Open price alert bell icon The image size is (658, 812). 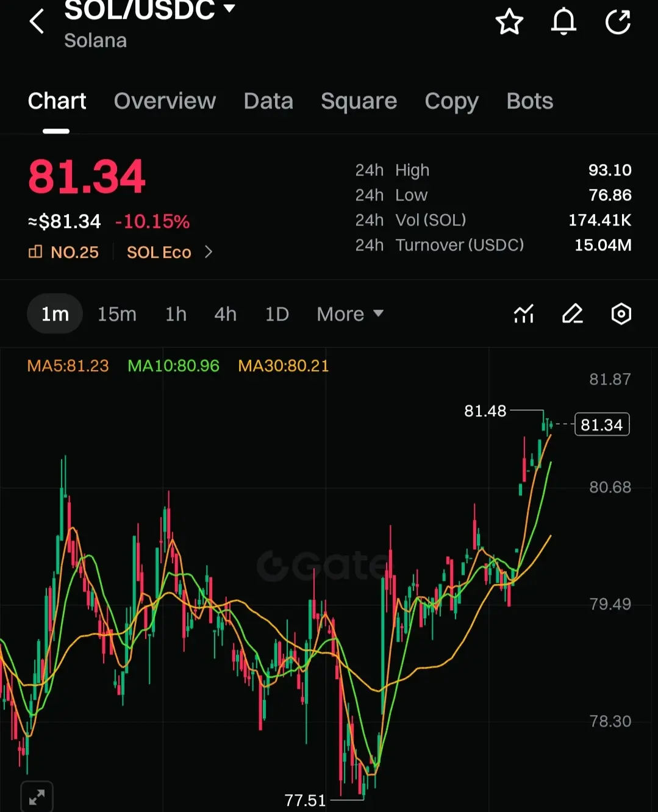(563, 22)
